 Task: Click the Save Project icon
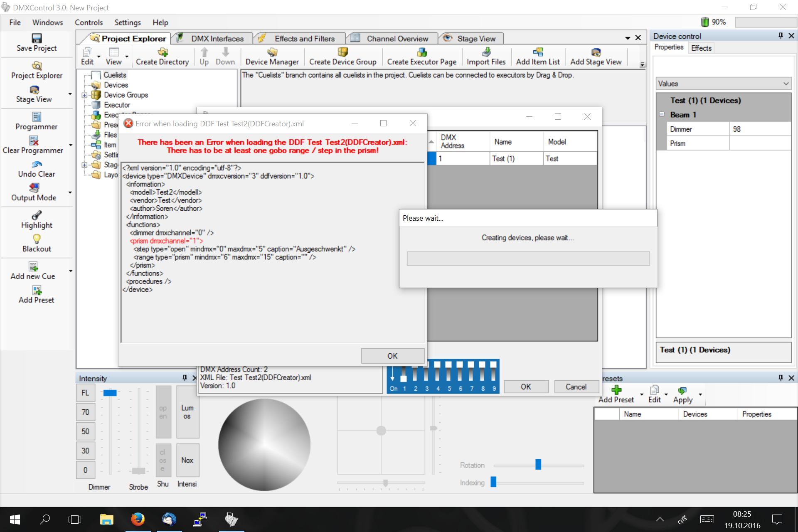click(37, 39)
